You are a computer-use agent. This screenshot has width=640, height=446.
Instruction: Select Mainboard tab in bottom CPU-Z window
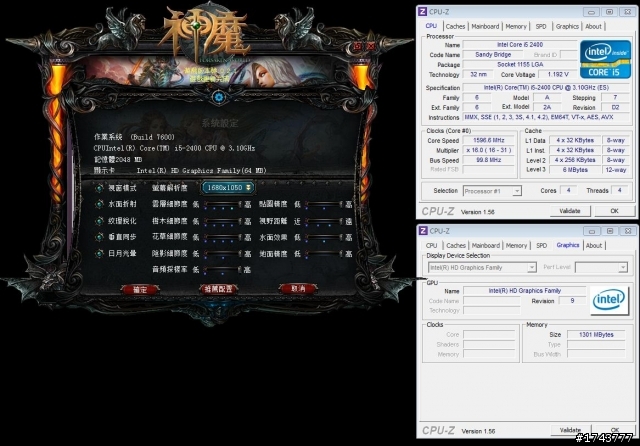pos(486,246)
